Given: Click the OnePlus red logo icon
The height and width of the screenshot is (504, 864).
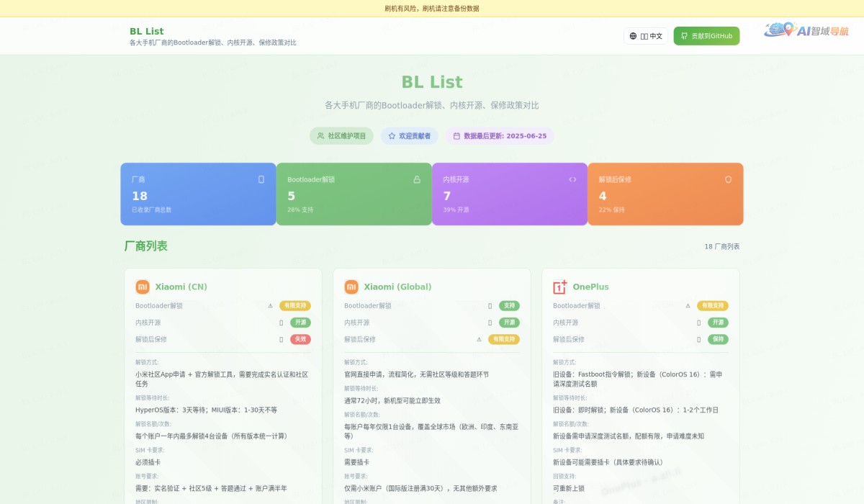Looking at the screenshot, I should point(559,287).
